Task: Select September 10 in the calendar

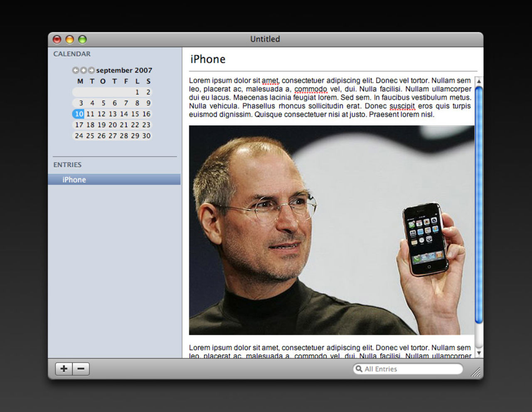Action: (79, 114)
